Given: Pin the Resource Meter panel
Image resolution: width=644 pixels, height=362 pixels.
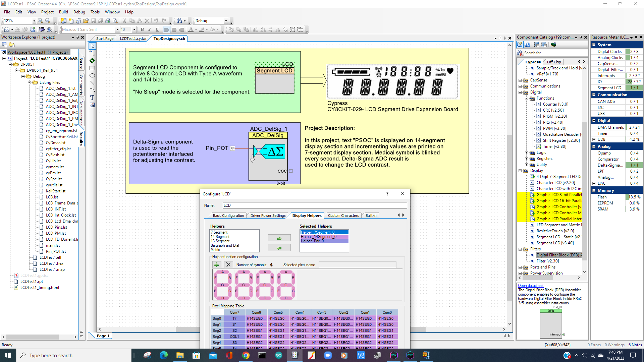Looking at the screenshot, I should pos(636,37).
